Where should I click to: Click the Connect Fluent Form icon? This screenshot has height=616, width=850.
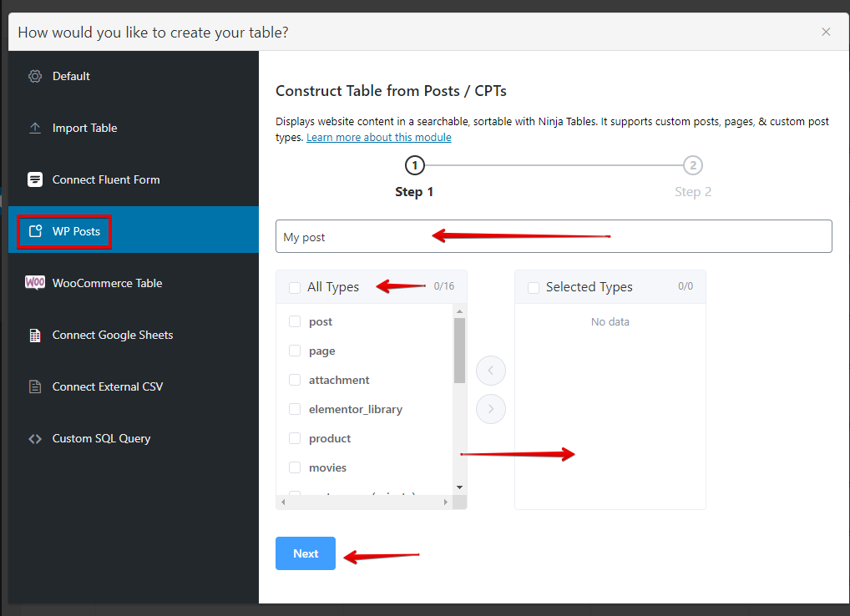(x=35, y=179)
